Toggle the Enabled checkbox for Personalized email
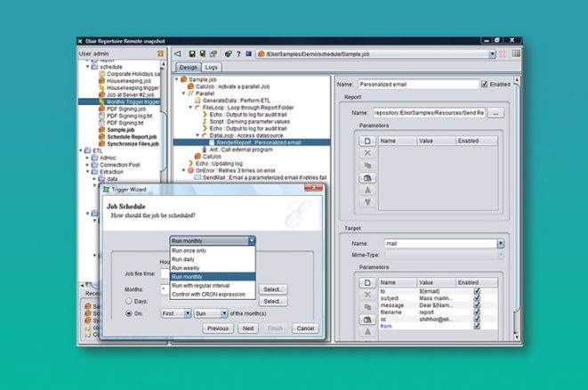Image resolution: width=588 pixels, height=390 pixels. pos(485,85)
